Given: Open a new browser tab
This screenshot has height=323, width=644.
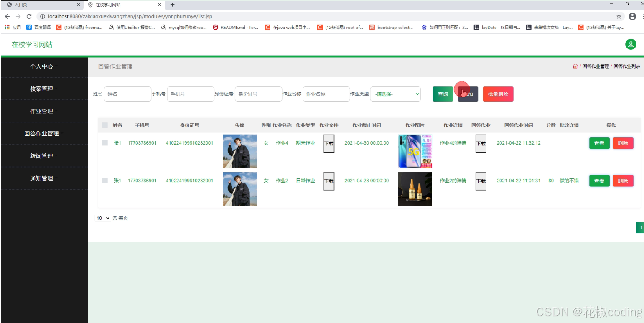Looking at the screenshot, I should (172, 5).
